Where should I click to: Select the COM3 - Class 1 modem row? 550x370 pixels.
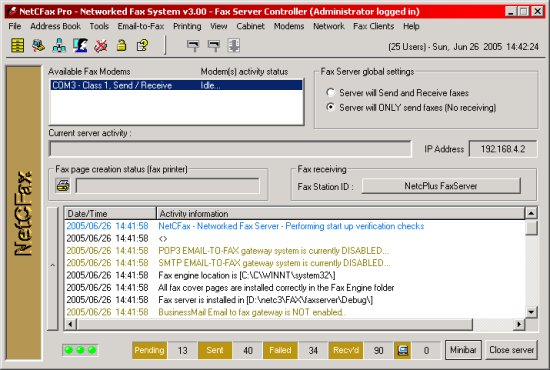click(176, 85)
